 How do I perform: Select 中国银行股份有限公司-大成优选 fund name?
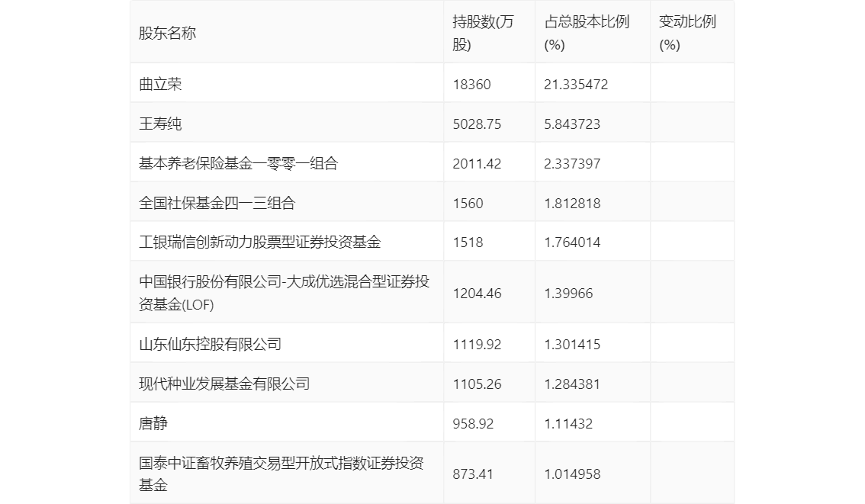pyautogui.click(x=284, y=293)
